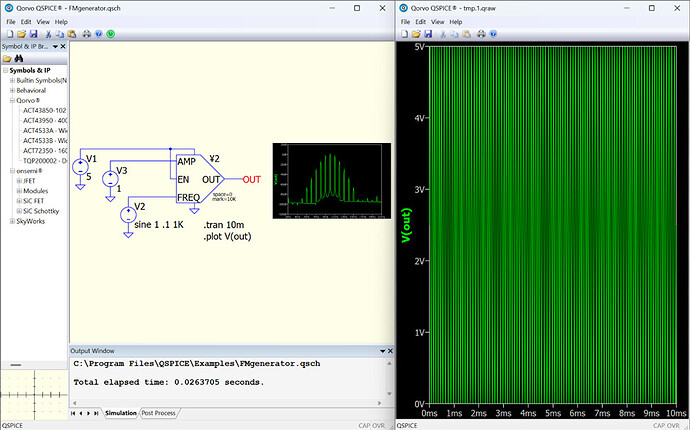Image resolution: width=690 pixels, height=430 pixels.
Task: Select ACT4533A item in Qorvo tree
Action: pyautogui.click(x=45, y=131)
